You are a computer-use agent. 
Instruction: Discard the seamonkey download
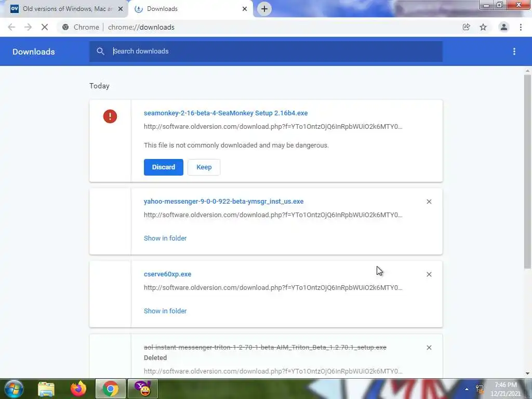click(164, 167)
